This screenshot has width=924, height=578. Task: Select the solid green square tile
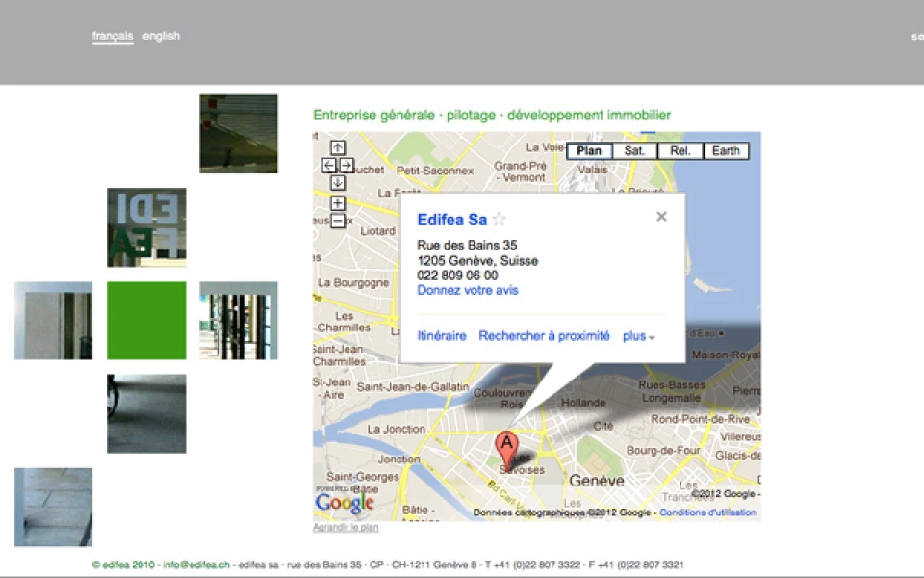point(146,320)
